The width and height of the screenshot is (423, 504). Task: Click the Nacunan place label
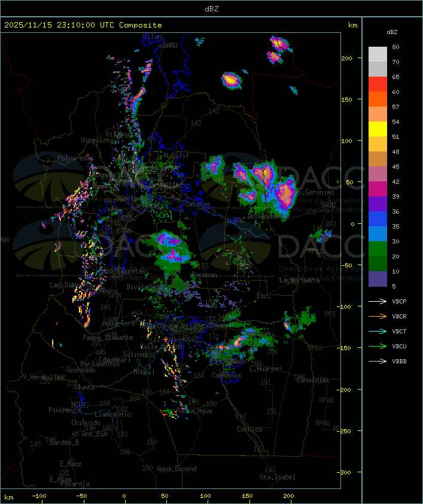(x=204, y=275)
